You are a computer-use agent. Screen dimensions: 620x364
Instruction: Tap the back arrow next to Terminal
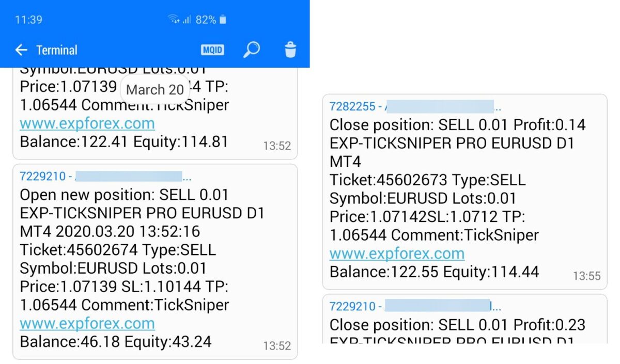[x=21, y=50]
